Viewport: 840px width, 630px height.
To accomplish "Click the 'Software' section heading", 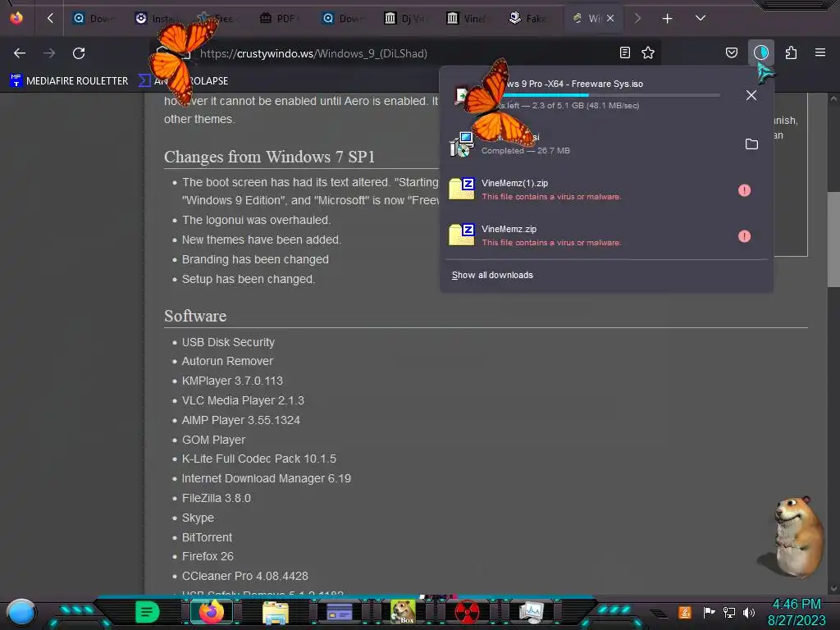I will point(195,316).
